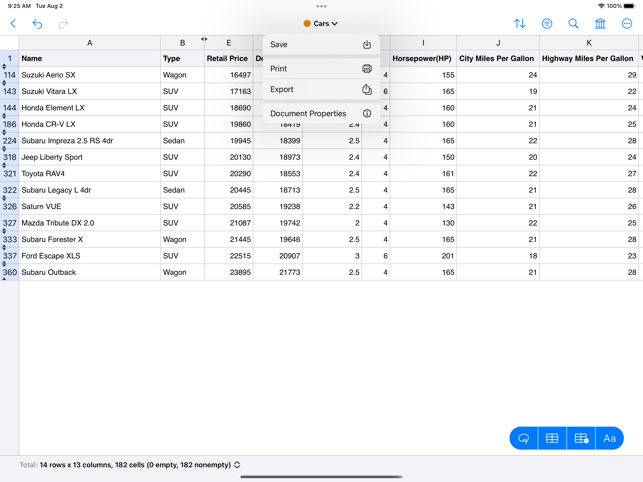Screen dimensions: 643x482
Task: Expand hidden rows marker below row 114
Action: pos(4,83)
